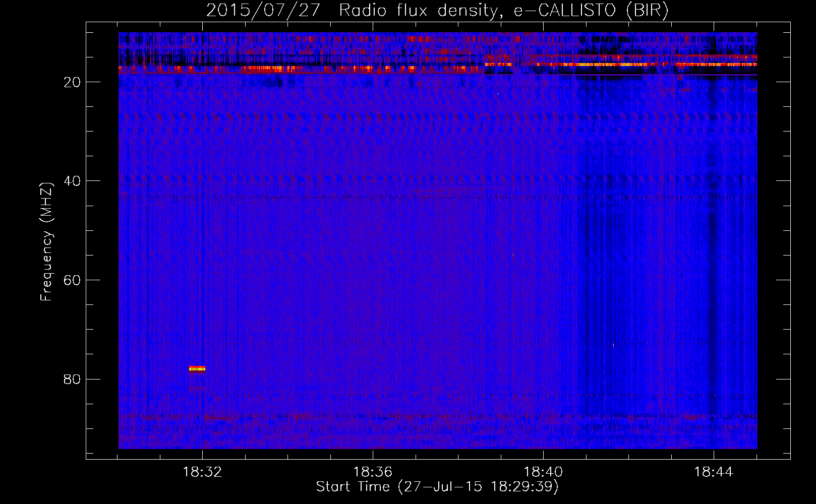Click the bright yellow-red burst near 78 MHz
The image size is (816, 504).
[197, 368]
